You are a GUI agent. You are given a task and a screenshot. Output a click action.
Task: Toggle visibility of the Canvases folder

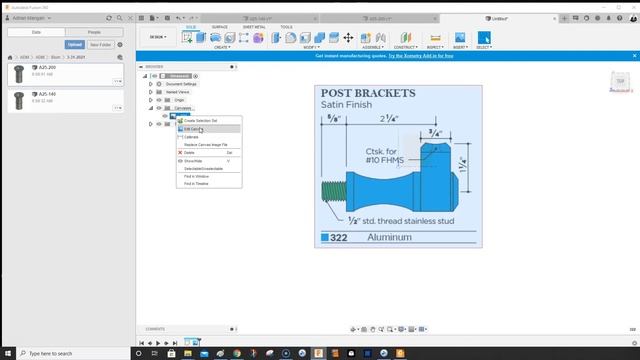pyautogui.click(x=159, y=108)
